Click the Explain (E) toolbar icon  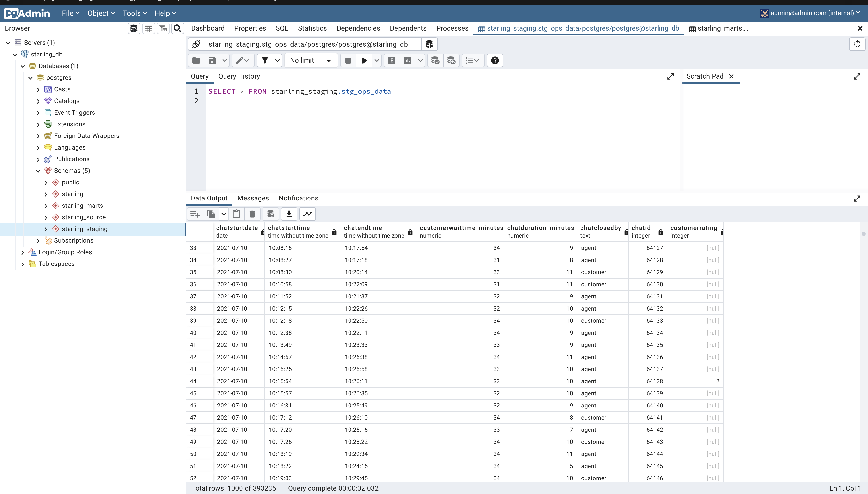392,60
